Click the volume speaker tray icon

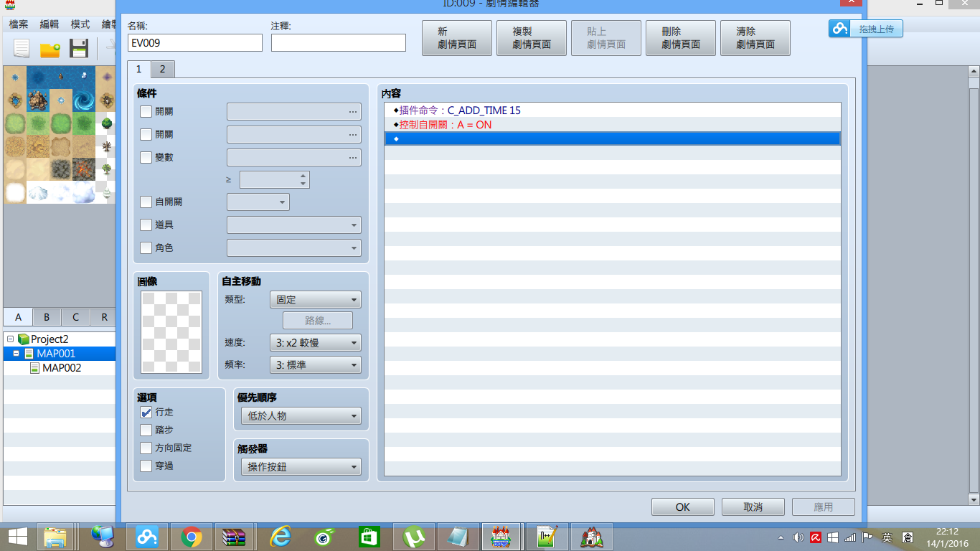[x=798, y=537]
